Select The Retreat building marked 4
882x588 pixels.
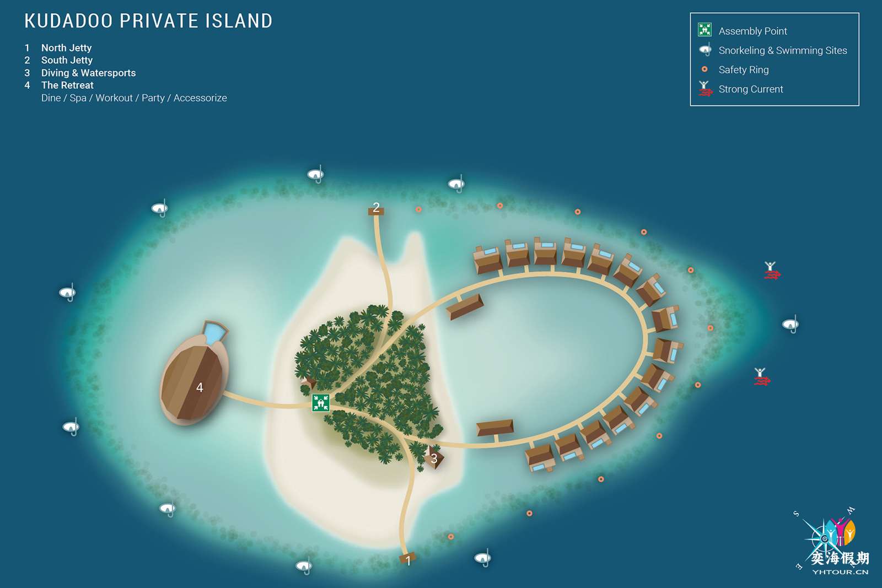pyautogui.click(x=195, y=379)
